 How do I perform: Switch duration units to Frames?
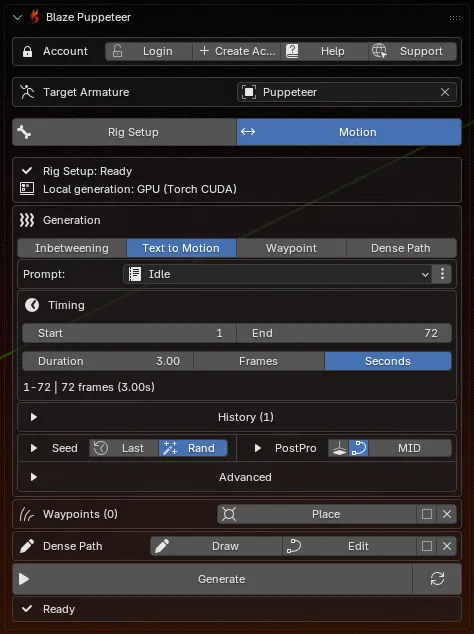(x=258, y=361)
